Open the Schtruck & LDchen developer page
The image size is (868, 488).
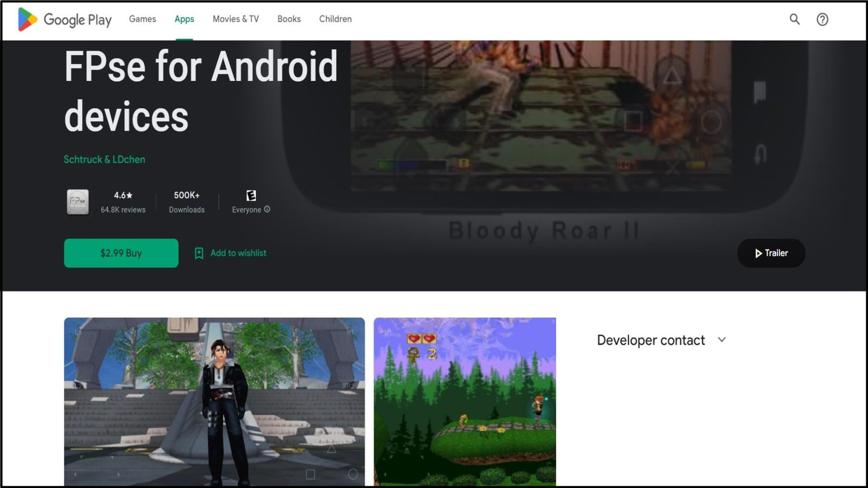tap(104, 159)
